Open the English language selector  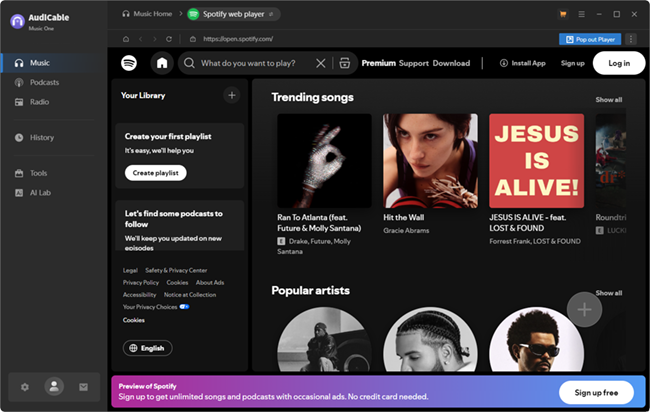pos(148,348)
